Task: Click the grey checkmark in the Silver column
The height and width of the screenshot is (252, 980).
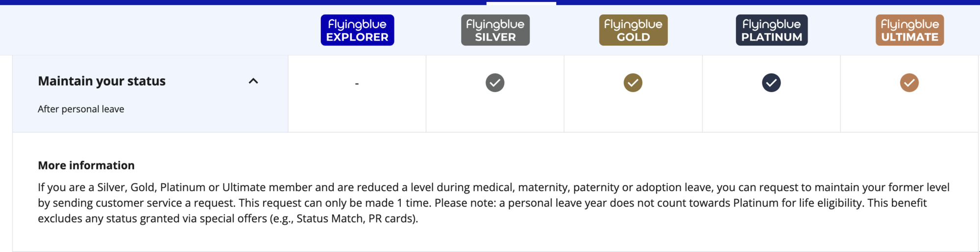Action: [495, 83]
